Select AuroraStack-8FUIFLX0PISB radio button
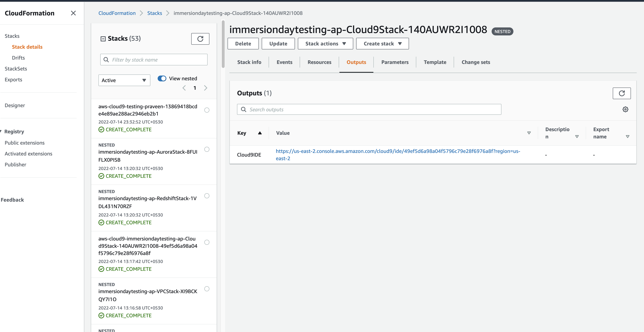The image size is (644, 332). click(207, 149)
